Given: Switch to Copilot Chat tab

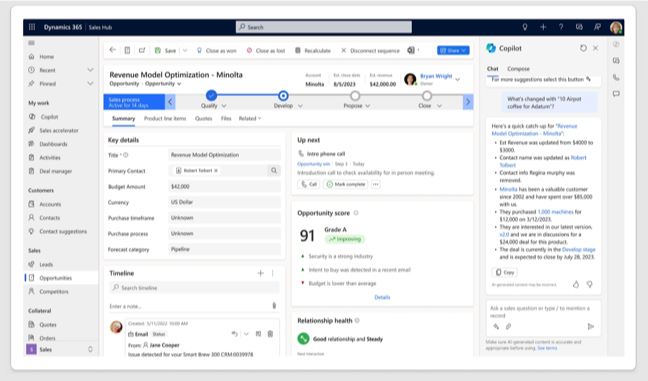Looking at the screenshot, I should 492,69.
